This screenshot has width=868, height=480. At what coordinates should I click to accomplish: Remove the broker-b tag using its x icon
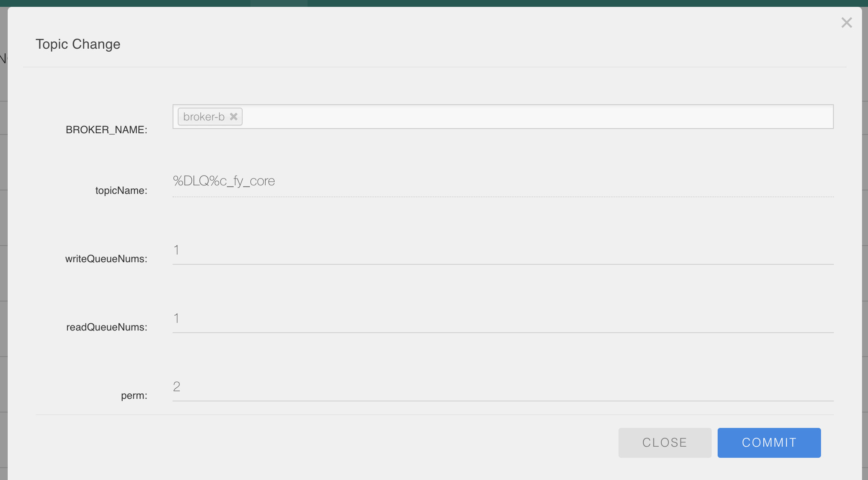click(x=234, y=117)
